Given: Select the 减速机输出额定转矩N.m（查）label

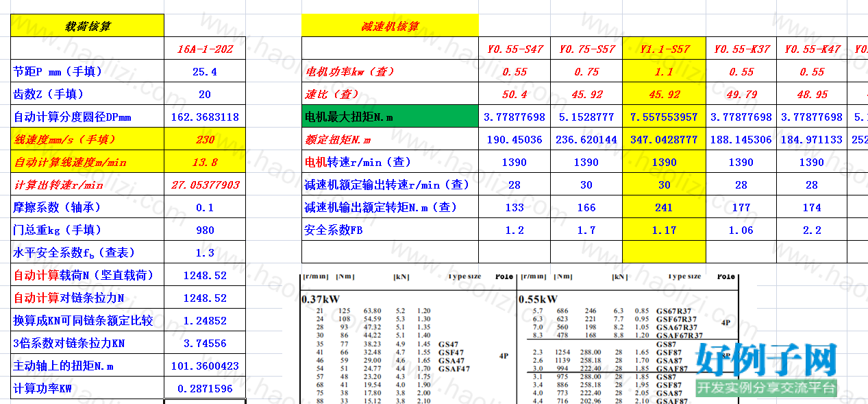Looking at the screenshot, I should (x=390, y=207).
